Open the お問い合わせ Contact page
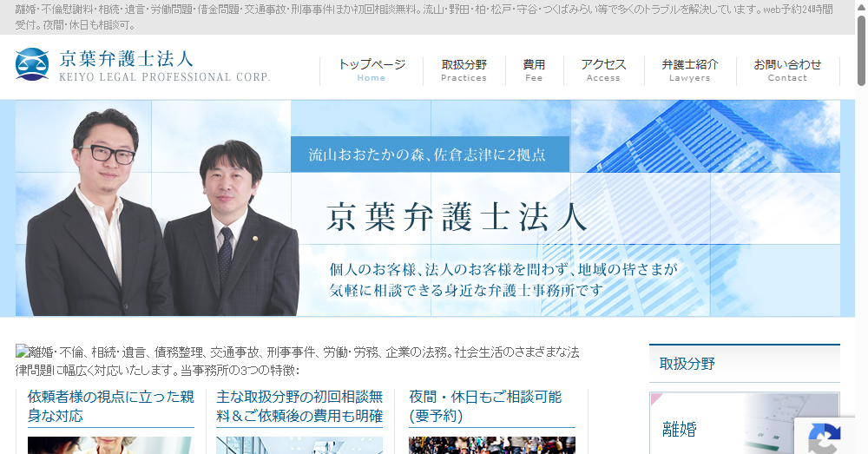 [x=787, y=70]
